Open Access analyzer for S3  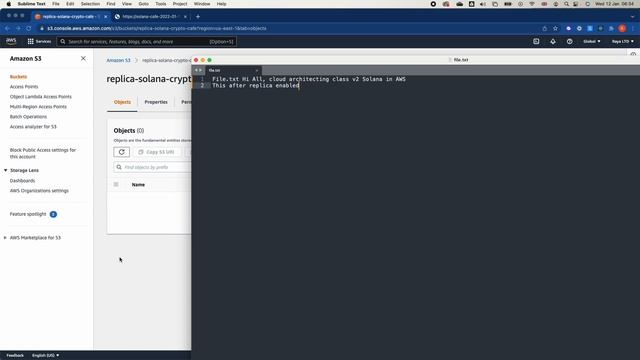pos(33,127)
